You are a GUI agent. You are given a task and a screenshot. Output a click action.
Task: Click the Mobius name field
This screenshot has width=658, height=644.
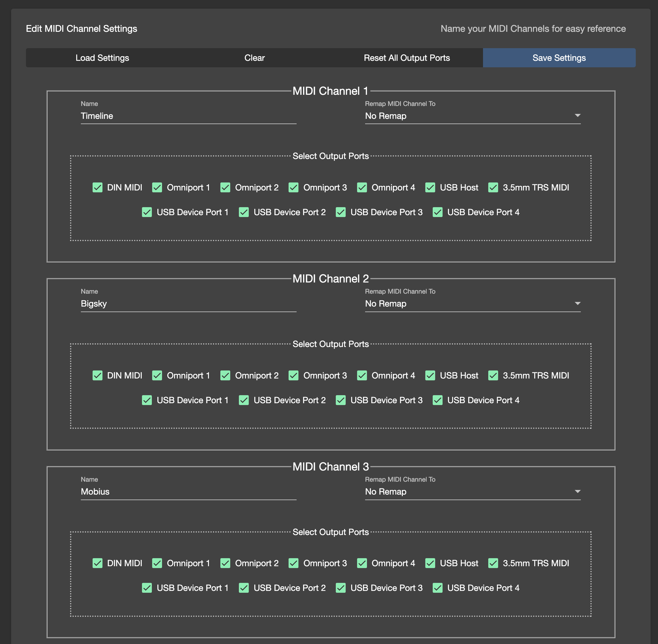point(188,491)
